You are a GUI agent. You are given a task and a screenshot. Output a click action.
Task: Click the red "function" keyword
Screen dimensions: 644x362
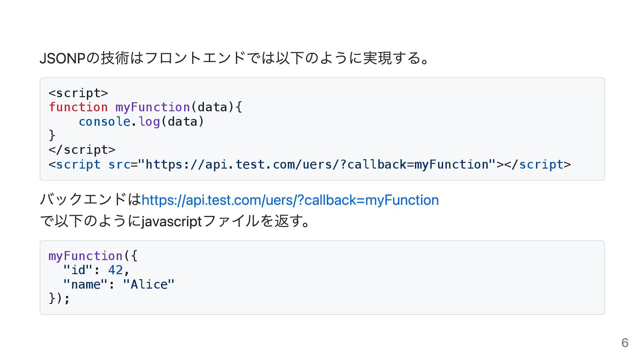tap(78, 107)
